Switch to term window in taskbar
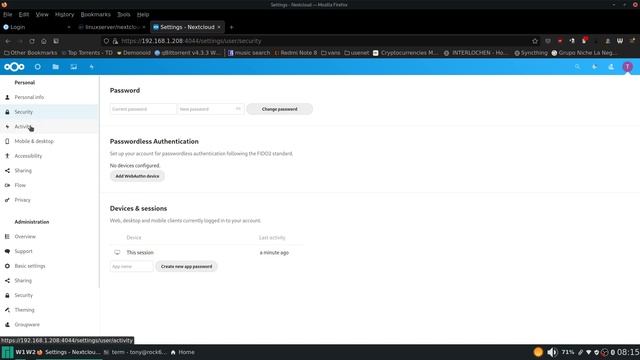Viewport: 640px width, 360px height. (135, 352)
